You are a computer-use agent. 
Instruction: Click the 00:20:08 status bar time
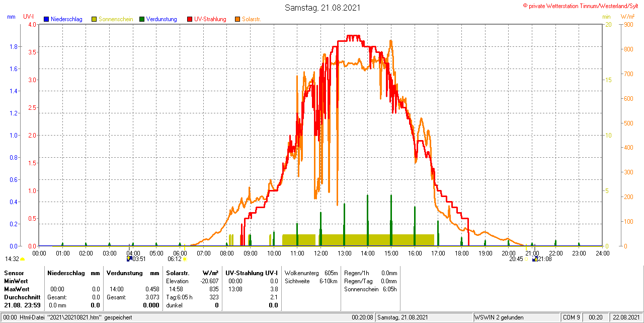362,317
